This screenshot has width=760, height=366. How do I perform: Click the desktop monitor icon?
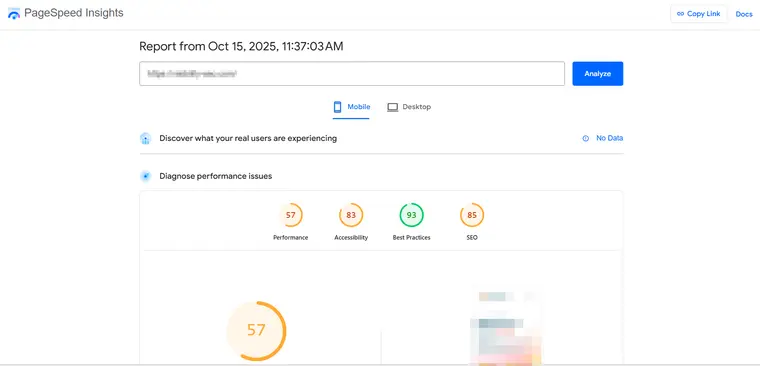[393, 107]
